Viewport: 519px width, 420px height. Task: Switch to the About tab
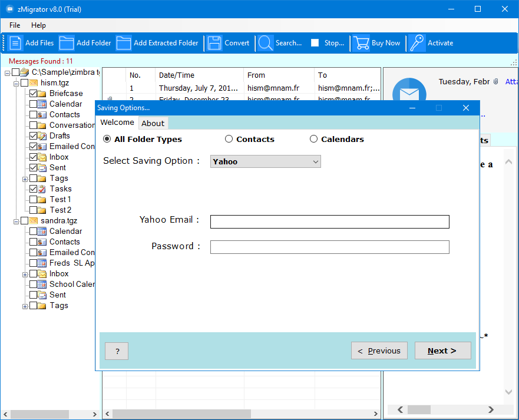pos(153,123)
